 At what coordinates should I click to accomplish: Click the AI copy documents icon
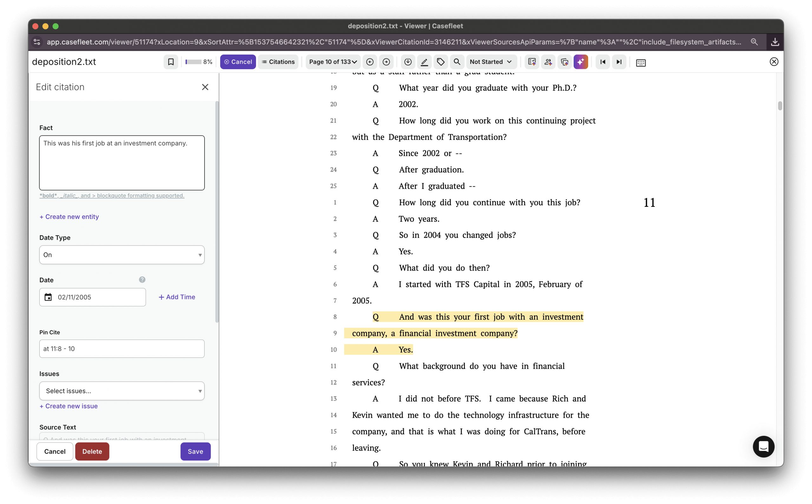(564, 62)
